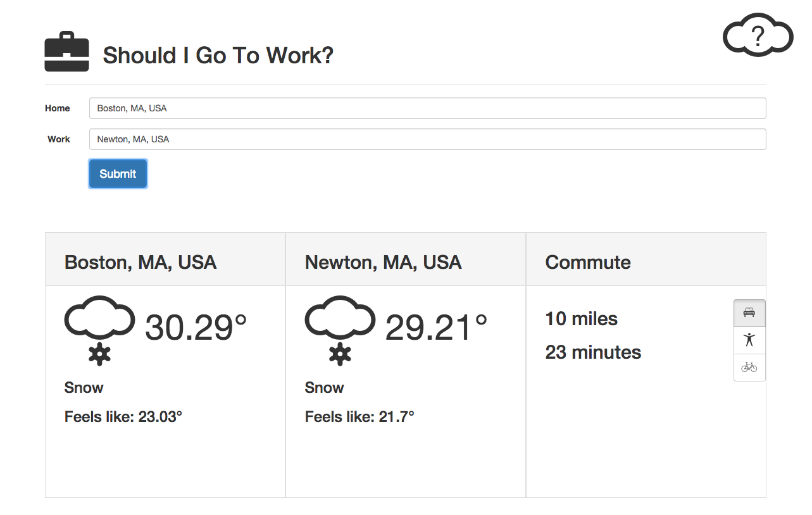Select the bicycle commute mode
Screen dimensions: 812x515
pyautogui.click(x=749, y=367)
